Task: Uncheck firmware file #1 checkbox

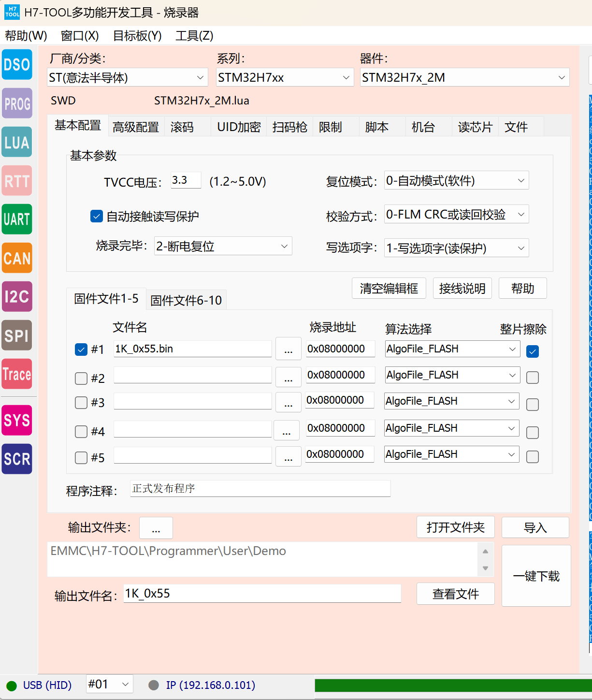Action: 81,349
